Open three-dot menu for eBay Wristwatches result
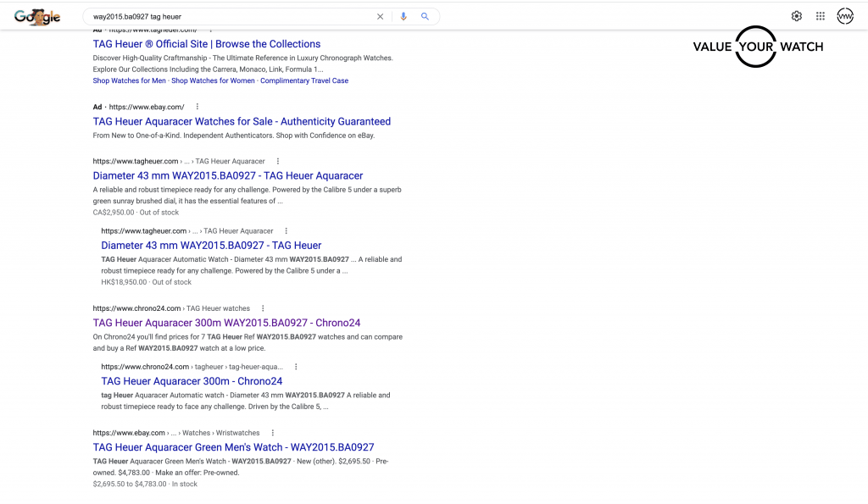Image resolution: width=868 pixels, height=504 pixels. pyautogui.click(x=273, y=433)
